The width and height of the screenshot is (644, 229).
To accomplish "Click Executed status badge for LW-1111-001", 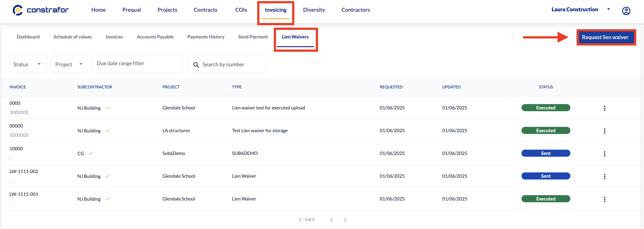I will pos(546,199).
